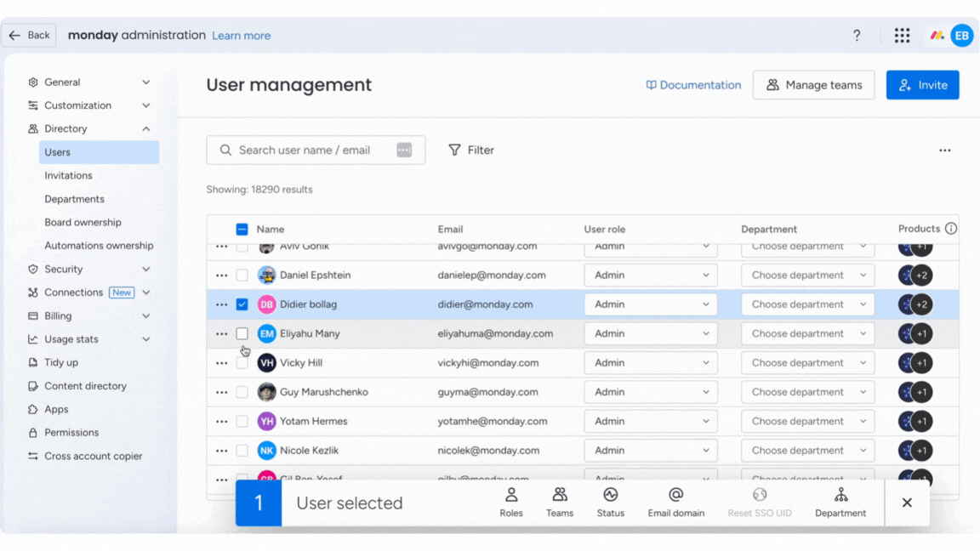Click the search user name / email field
This screenshot has width=980, height=551.
click(316, 150)
